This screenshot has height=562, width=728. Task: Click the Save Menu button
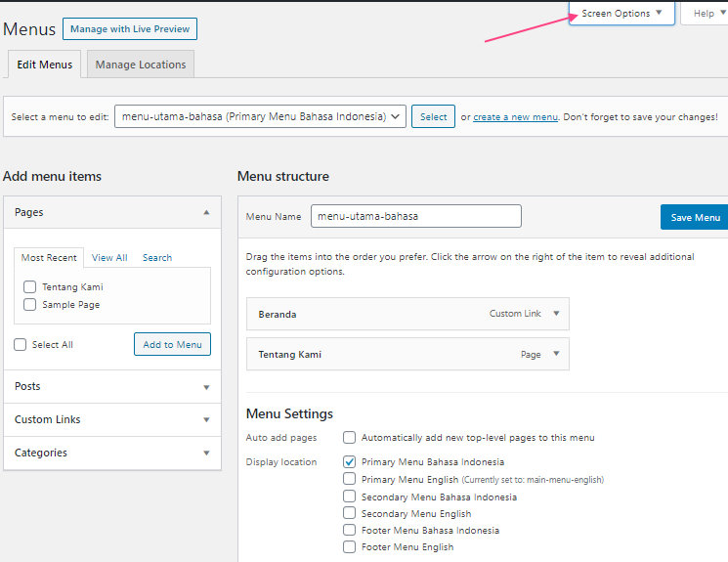pyautogui.click(x=695, y=217)
